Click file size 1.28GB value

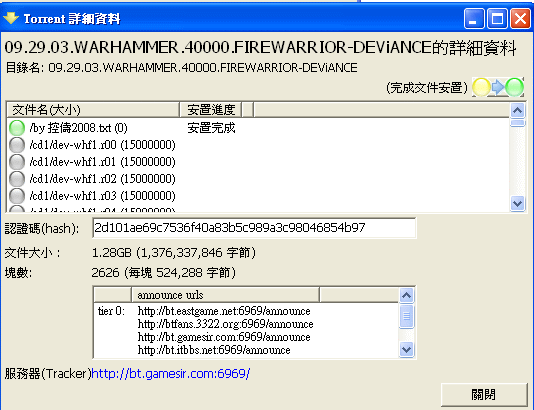[174, 253]
